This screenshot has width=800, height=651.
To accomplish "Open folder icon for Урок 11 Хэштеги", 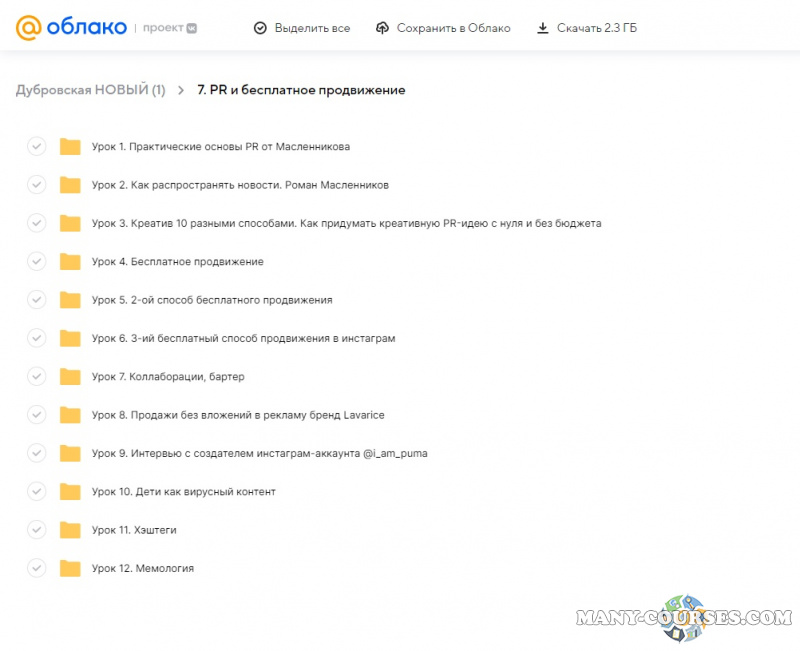I will [x=70, y=530].
